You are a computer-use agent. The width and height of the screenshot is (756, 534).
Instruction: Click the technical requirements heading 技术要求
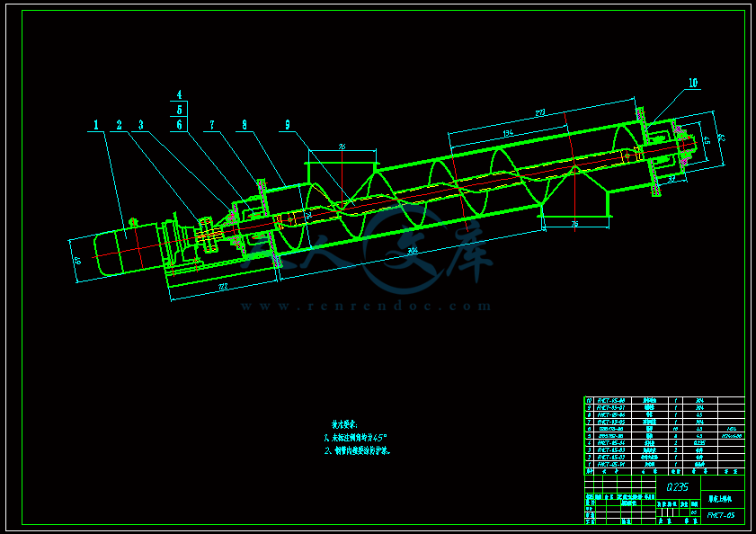point(344,424)
